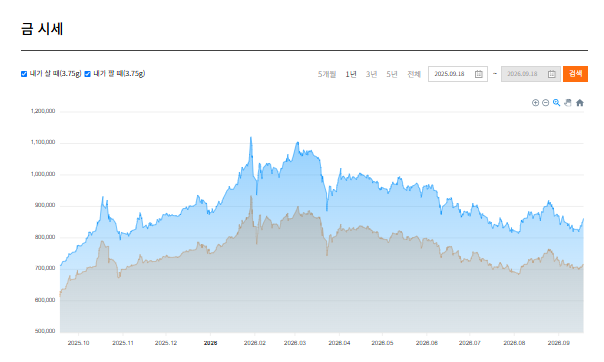Click the 2026.04 x-axis label
Screen dimensions: 604x362
[339, 343]
